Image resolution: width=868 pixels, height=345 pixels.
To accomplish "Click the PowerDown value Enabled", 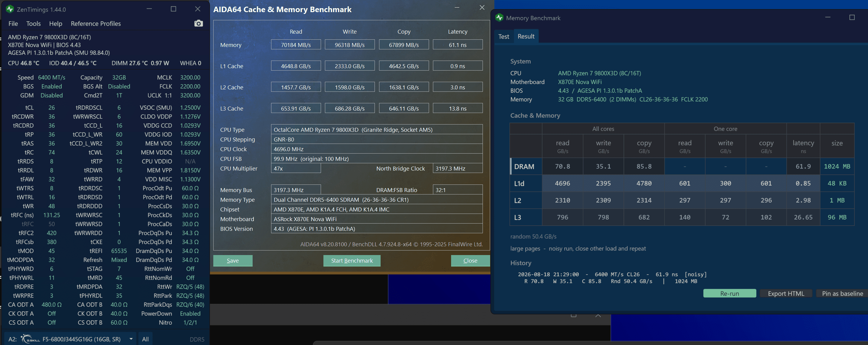I will 190,313.
